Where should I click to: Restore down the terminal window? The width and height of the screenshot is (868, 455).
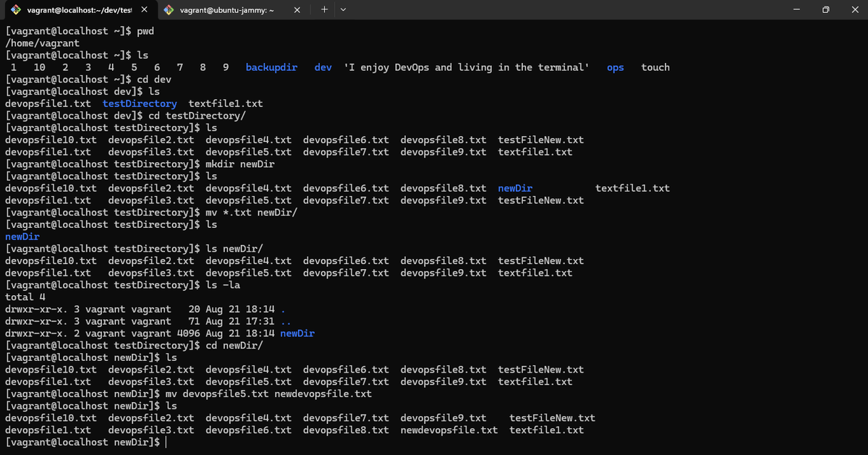tap(825, 9)
